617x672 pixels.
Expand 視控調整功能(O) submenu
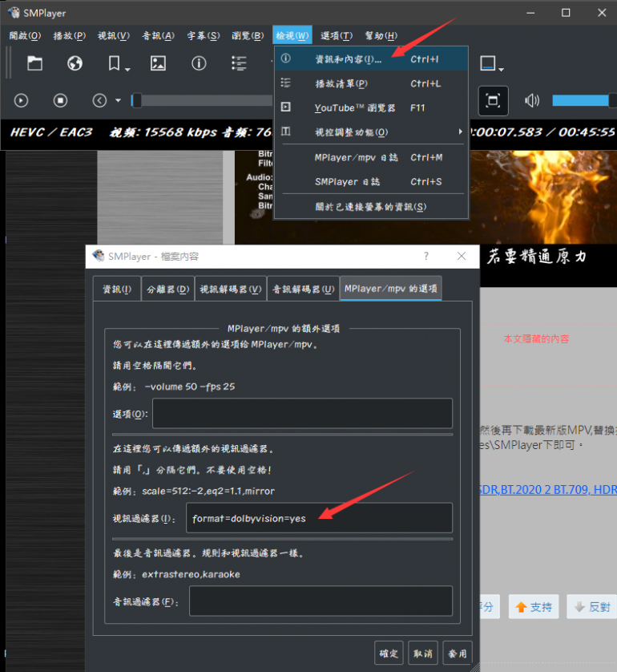[371, 132]
